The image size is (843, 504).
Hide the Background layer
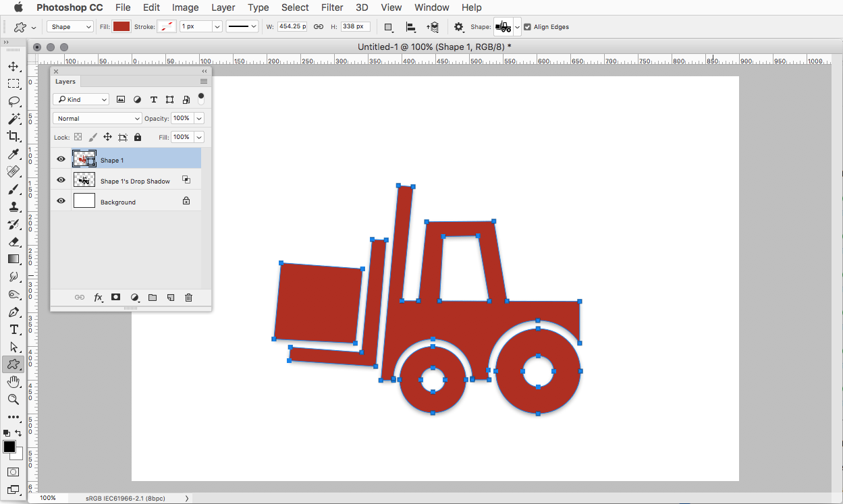click(61, 200)
